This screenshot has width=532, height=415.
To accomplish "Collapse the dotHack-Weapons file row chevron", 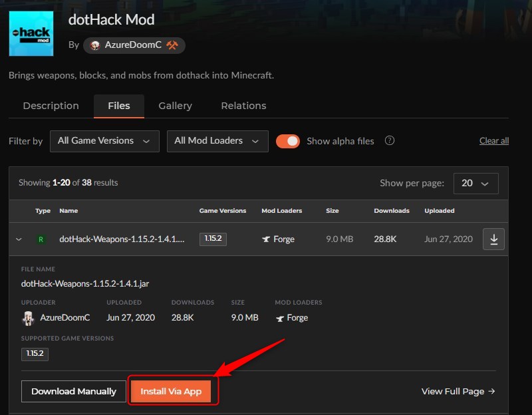I will (x=19, y=239).
